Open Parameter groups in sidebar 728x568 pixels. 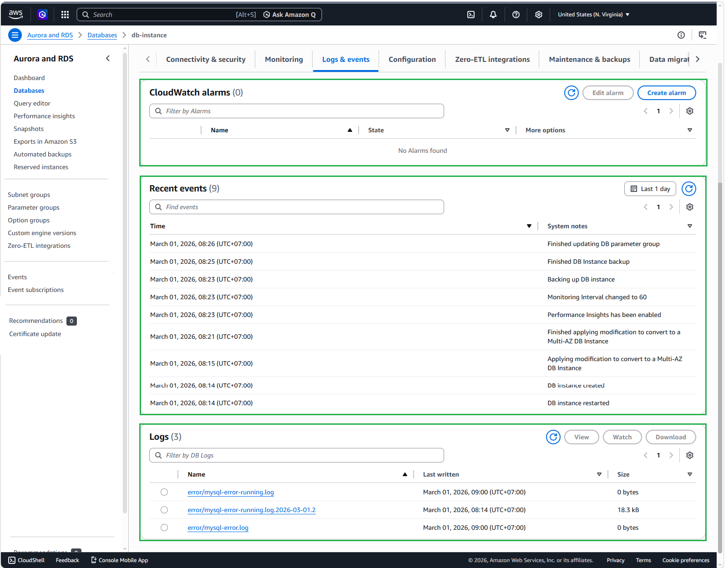pyautogui.click(x=34, y=207)
